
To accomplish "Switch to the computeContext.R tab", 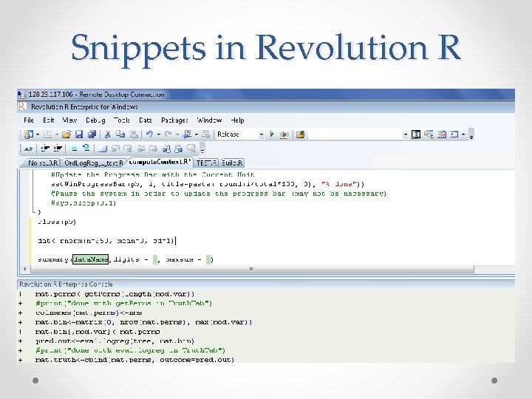I will click(x=160, y=162).
